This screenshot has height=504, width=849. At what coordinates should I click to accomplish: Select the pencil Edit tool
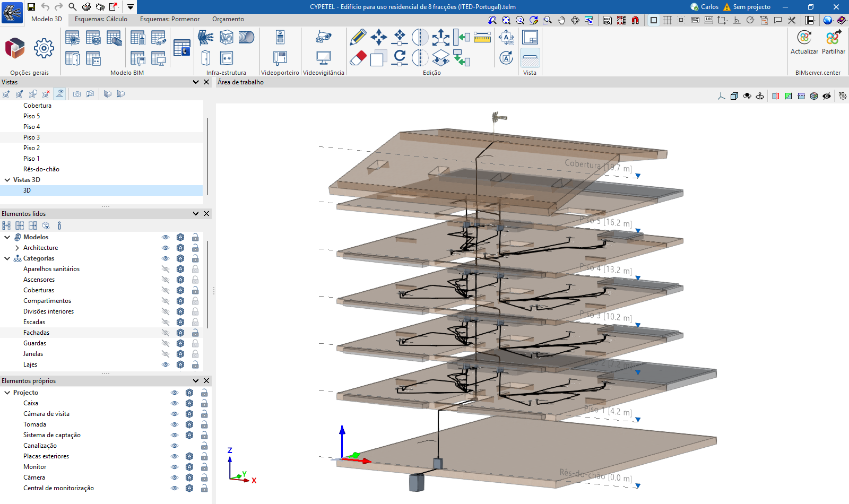click(358, 37)
